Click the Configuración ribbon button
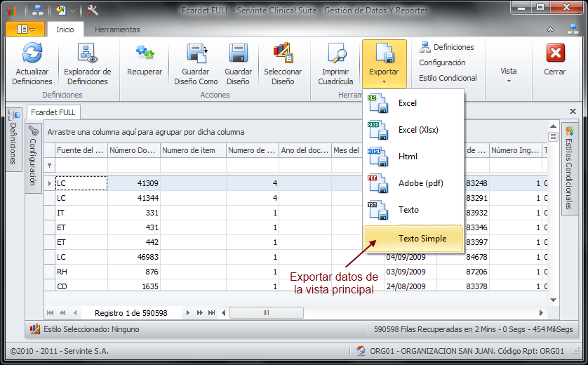Viewport: 588px width, 365px height. (442, 62)
